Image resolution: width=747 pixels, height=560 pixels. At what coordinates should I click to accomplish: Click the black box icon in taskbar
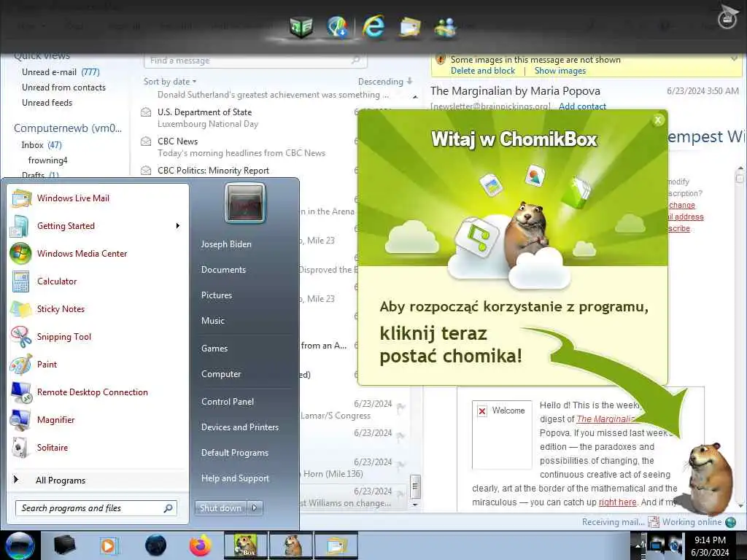pos(64,545)
